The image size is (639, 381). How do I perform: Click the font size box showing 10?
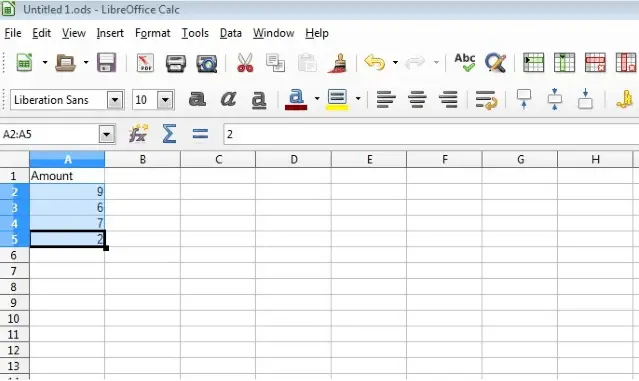tap(145, 100)
